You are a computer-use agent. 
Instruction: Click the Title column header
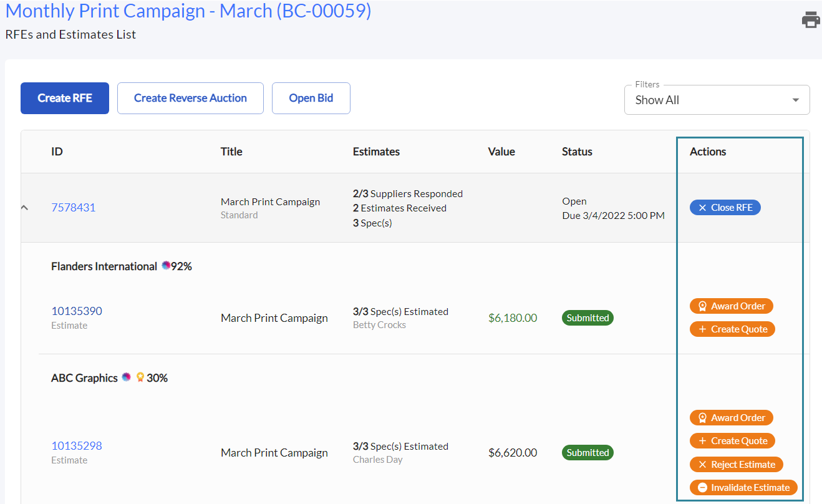pyautogui.click(x=231, y=152)
